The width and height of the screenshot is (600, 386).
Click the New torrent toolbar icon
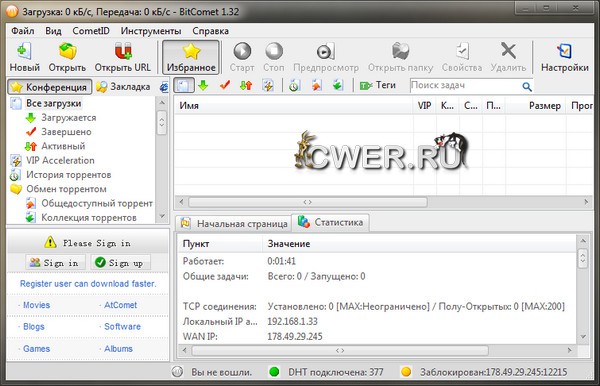click(x=24, y=51)
